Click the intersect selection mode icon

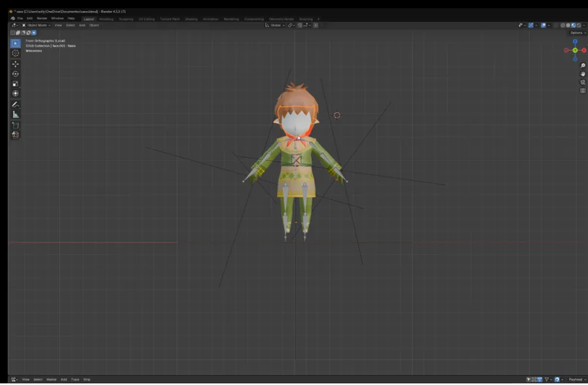tap(34, 33)
